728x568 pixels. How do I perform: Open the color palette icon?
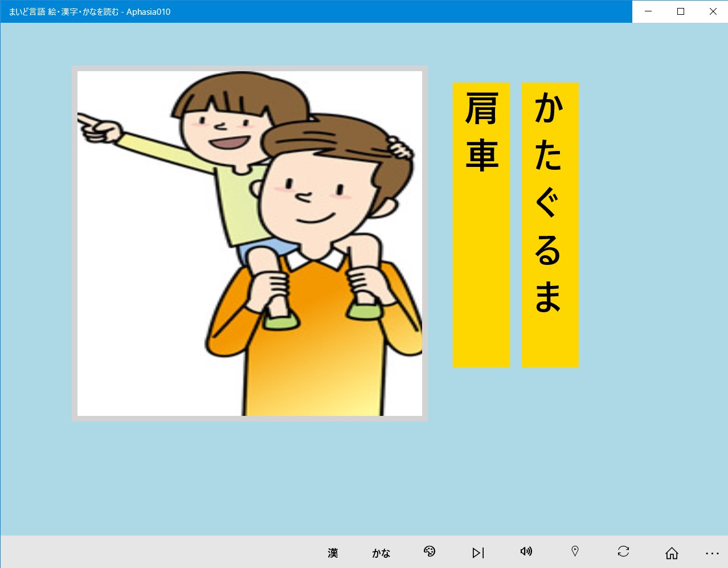pos(430,551)
